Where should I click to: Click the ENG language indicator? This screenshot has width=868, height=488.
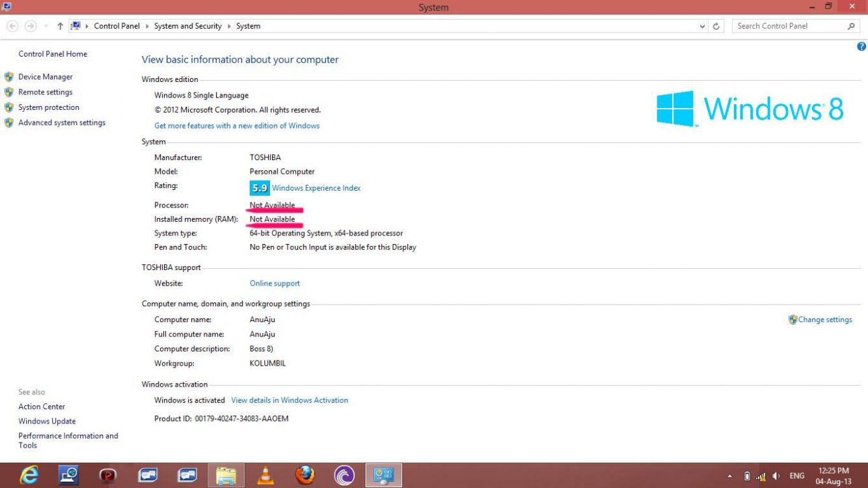[797, 476]
